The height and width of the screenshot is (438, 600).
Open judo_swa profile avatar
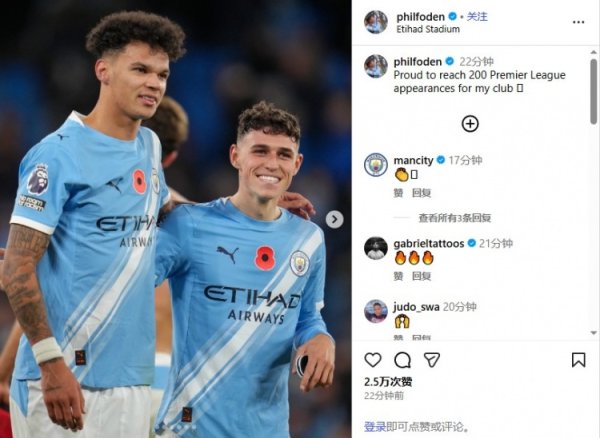tap(376, 311)
